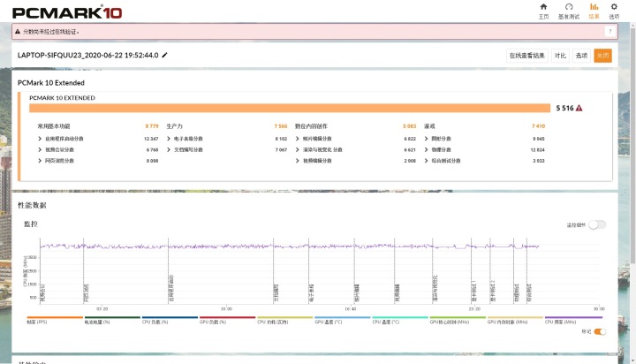Edit result name with pencil icon

164,55
